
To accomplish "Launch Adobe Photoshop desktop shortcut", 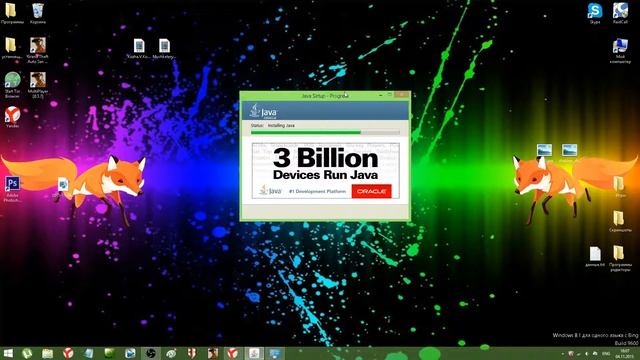I will click(12, 189).
